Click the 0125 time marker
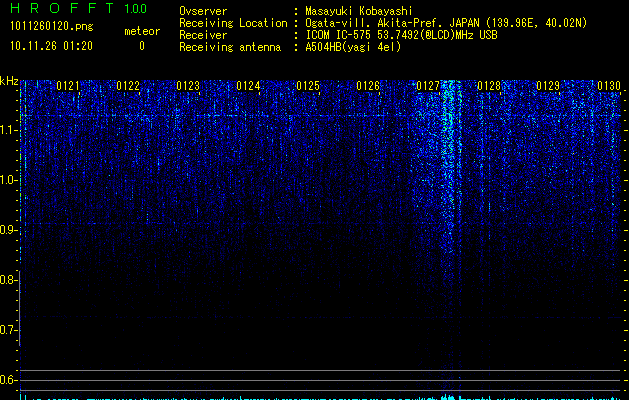Screen dimensions: 629x400 [x=308, y=86]
